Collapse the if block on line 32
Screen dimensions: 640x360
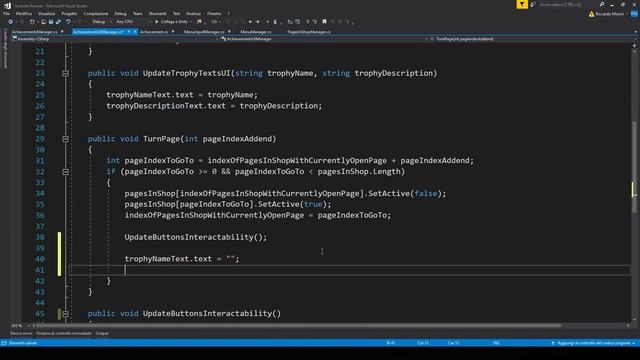pos(65,172)
